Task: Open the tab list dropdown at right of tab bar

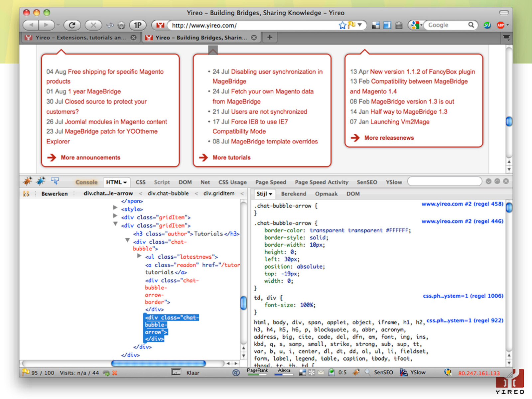Action: click(506, 38)
